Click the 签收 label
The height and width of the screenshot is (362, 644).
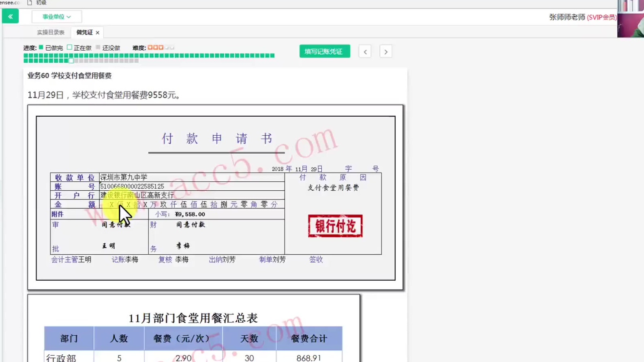point(316,260)
